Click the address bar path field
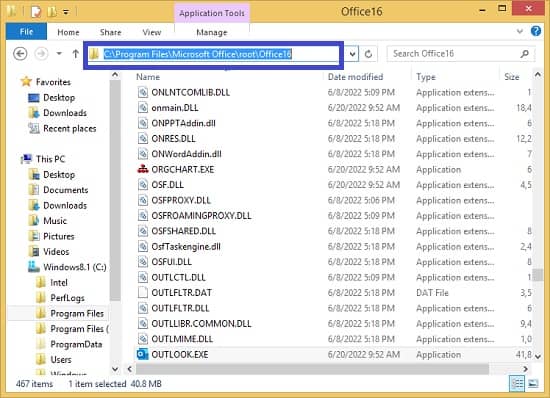550x398 pixels. 213,54
